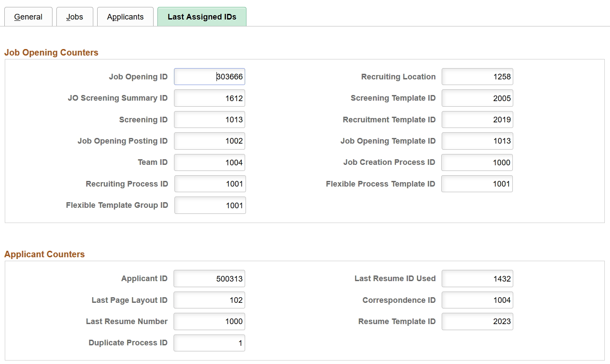Click the Job Opening ID field
The image size is (610, 364).
pos(210,77)
